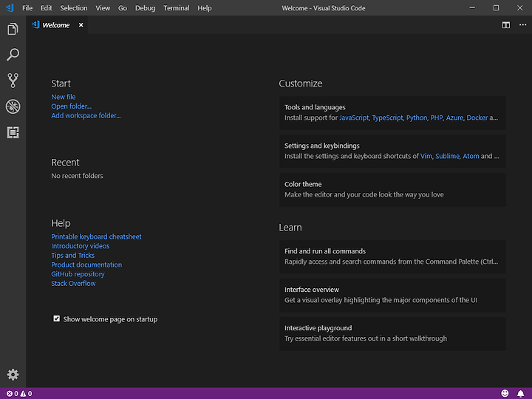
Task: Install Atom keybindings link
Action: tap(471, 156)
